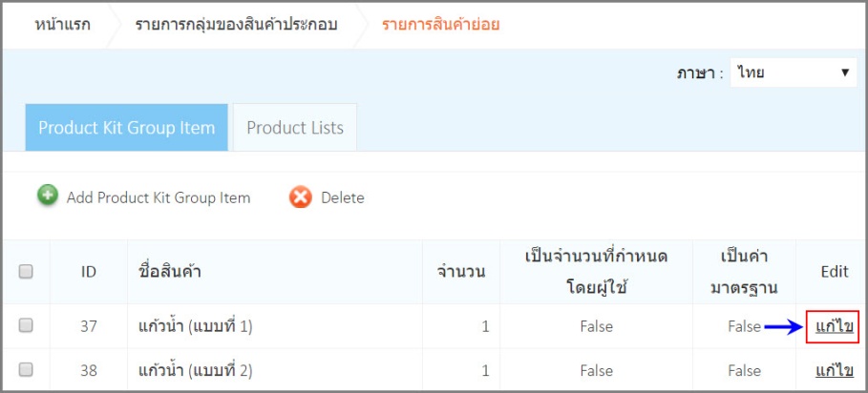The height and width of the screenshot is (393, 868).
Task: Click the green plus add icon
Action: 48,196
